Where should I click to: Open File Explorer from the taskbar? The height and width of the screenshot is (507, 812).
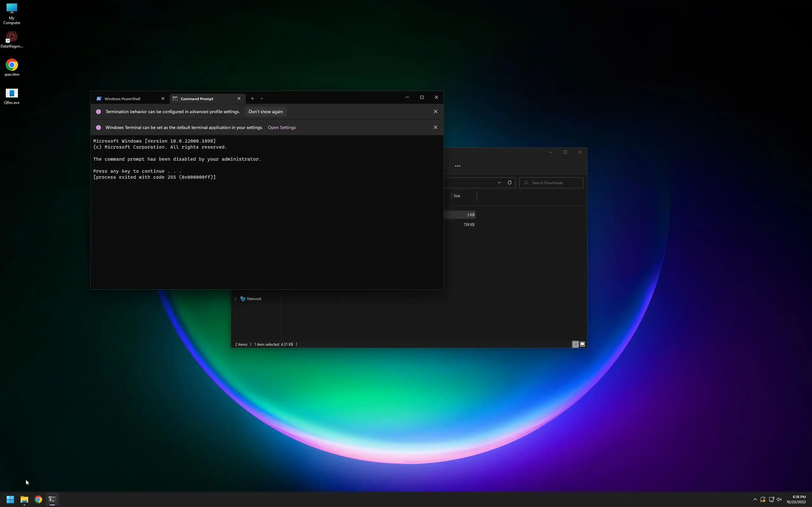tap(24, 499)
